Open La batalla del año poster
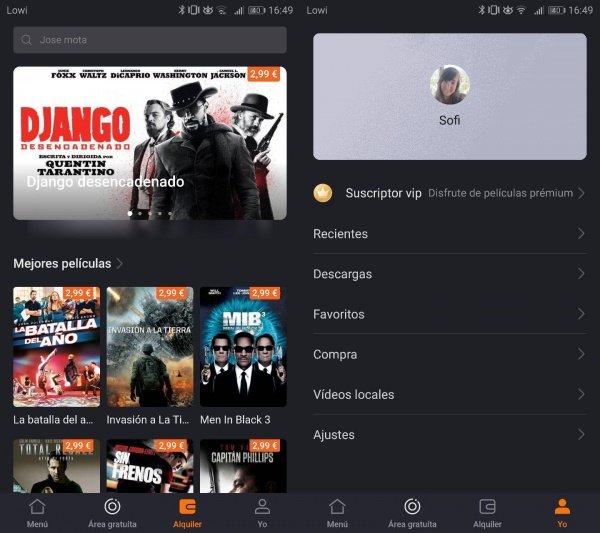The width and height of the screenshot is (600, 533). tap(57, 347)
